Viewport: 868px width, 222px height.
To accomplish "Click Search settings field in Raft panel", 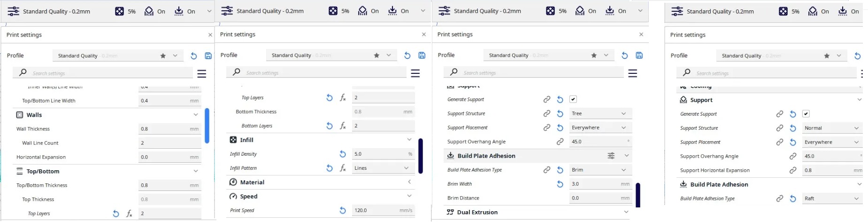I will point(767,73).
